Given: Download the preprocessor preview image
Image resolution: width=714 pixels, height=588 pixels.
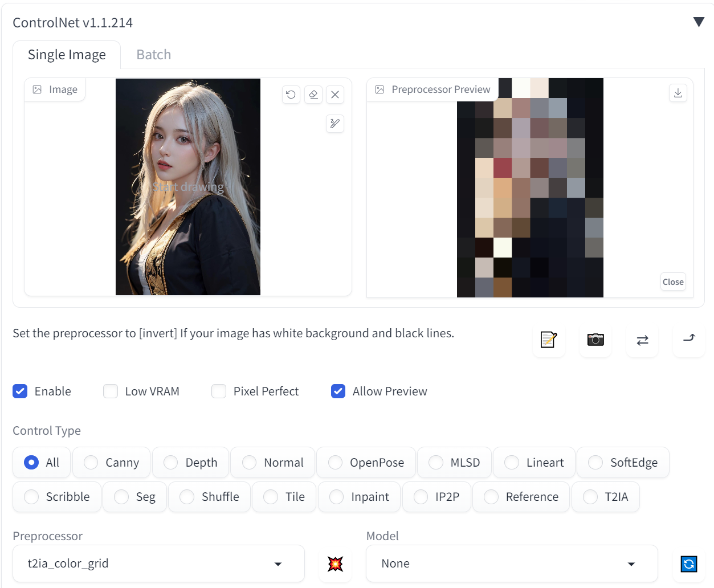Looking at the screenshot, I should tap(678, 93).
